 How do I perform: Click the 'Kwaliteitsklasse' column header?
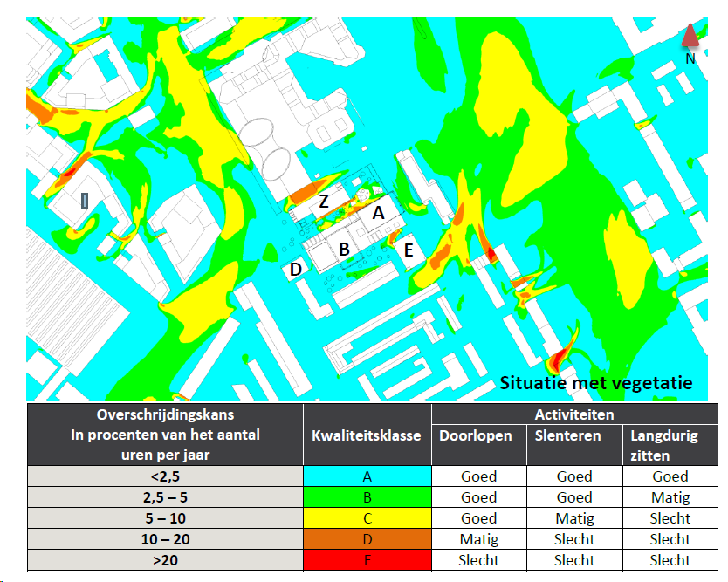(367, 435)
